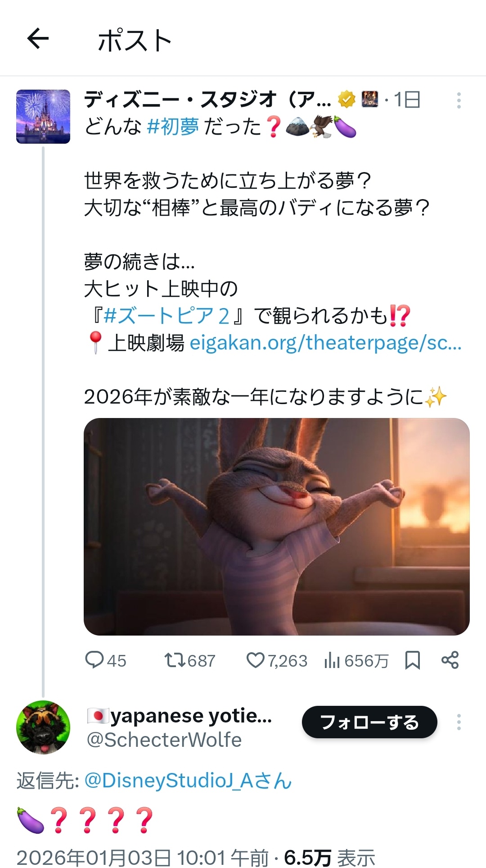486x868 pixels.
Task: Open the eigakan.org theater page link
Action: 326,343
